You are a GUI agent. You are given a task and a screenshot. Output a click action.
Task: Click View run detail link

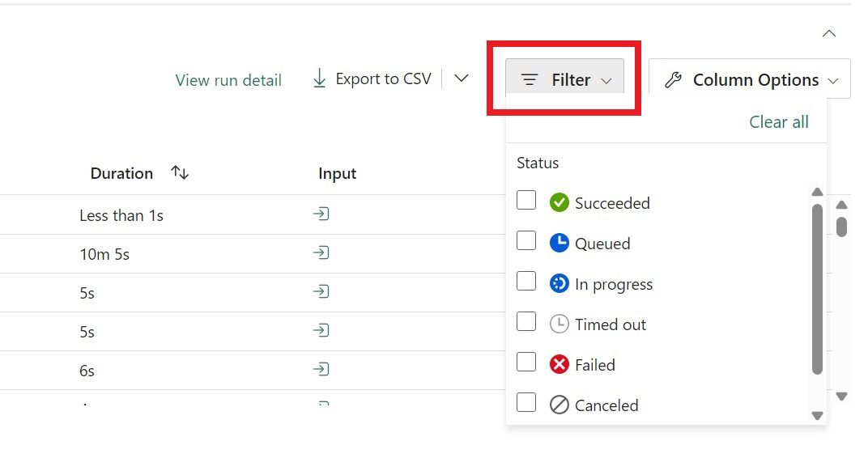click(x=228, y=80)
